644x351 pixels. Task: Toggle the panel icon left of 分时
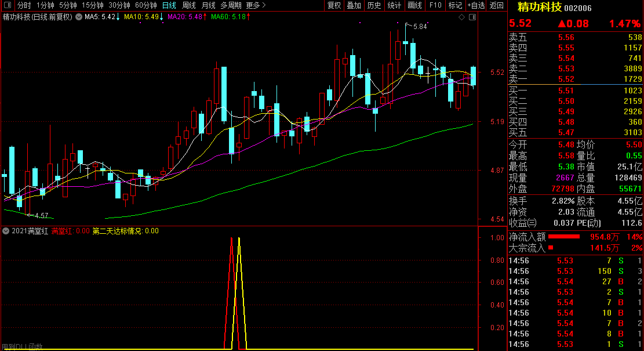pyautogui.click(x=8, y=5)
